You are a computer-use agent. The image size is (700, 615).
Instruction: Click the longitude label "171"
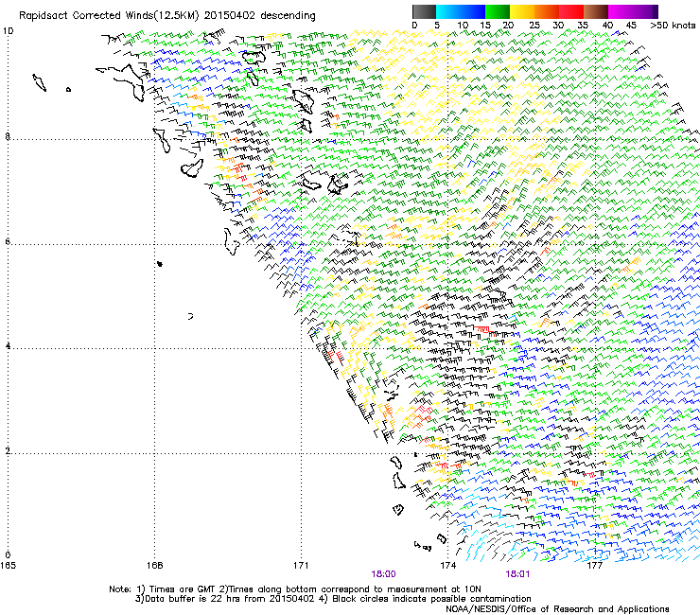click(301, 566)
